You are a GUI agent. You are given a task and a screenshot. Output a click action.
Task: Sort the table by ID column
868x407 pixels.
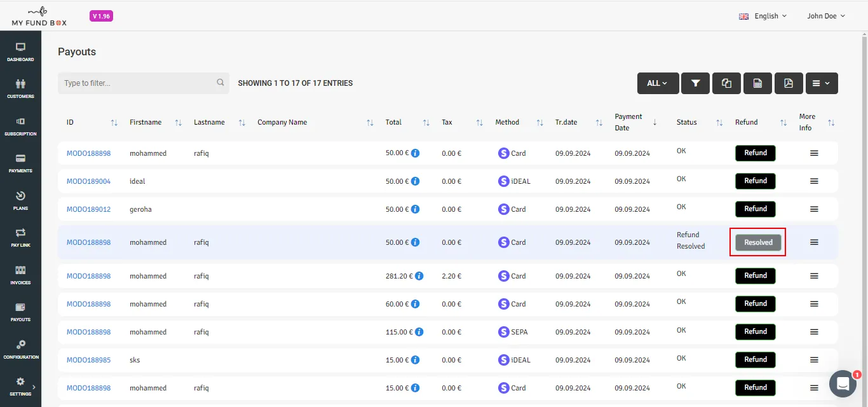coord(114,122)
